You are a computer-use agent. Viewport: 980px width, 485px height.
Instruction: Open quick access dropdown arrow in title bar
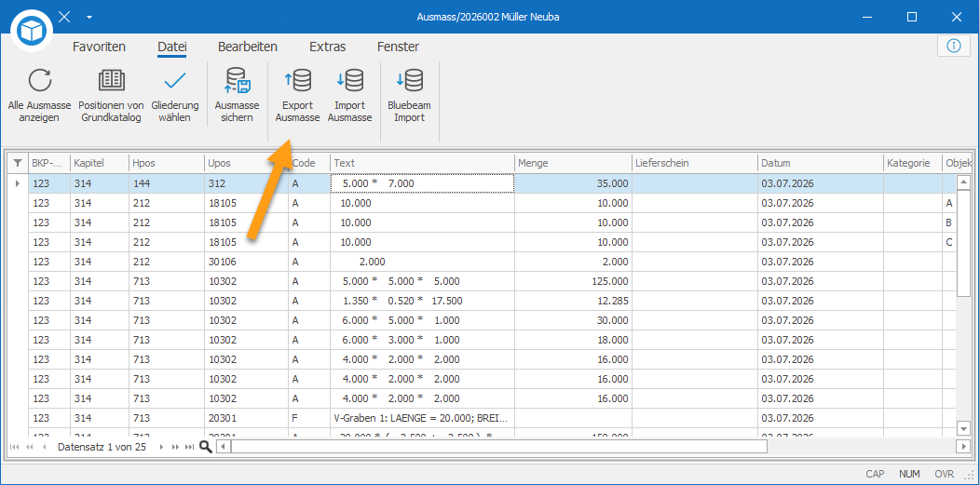pos(89,17)
